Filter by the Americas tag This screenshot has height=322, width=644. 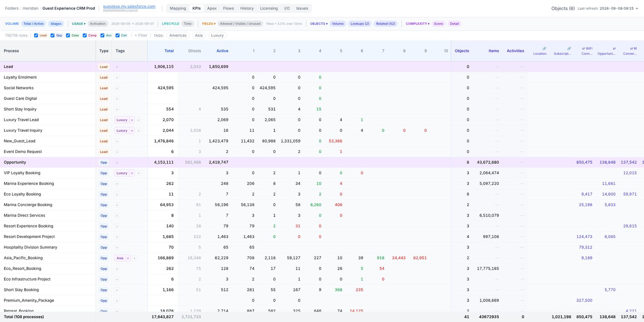click(x=178, y=35)
